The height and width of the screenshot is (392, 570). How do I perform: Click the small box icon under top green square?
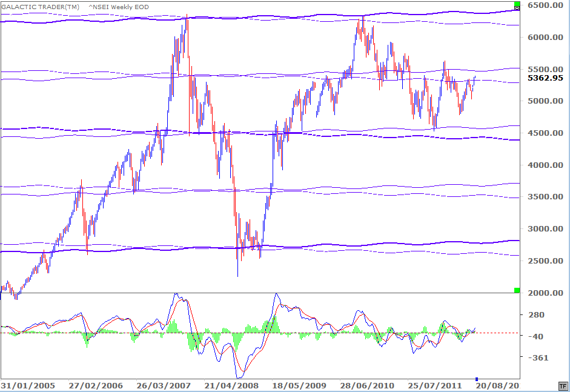coord(517,8)
